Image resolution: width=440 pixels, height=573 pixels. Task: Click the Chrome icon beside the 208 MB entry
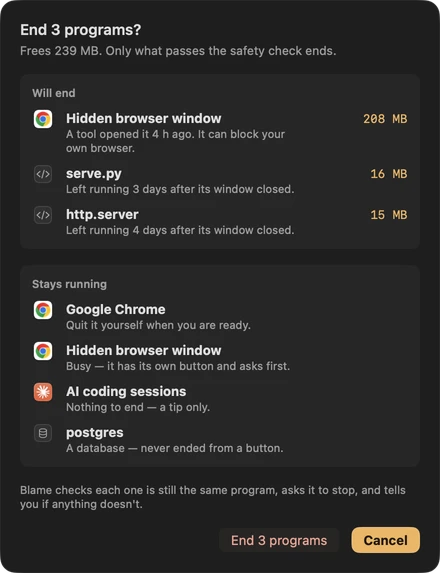point(43,119)
